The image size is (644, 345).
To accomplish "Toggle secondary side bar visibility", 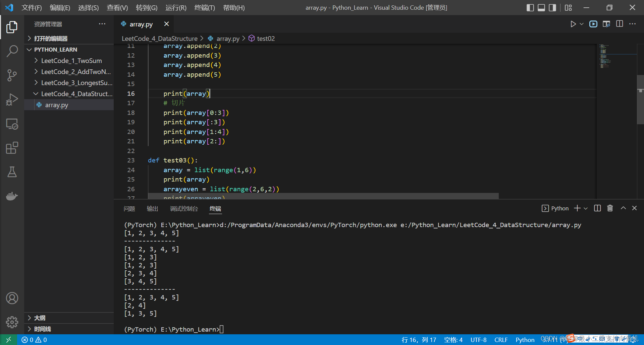I will coord(552,8).
